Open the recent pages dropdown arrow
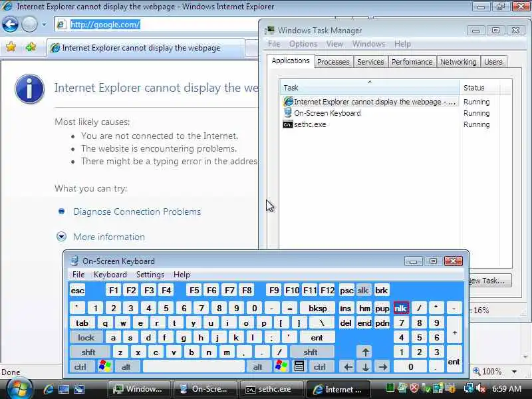Screen dimensions: 532x399 coord(44,25)
